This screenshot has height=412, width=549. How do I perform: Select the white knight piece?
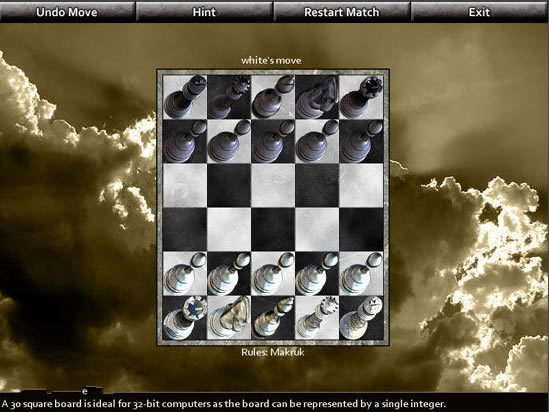(x=229, y=317)
